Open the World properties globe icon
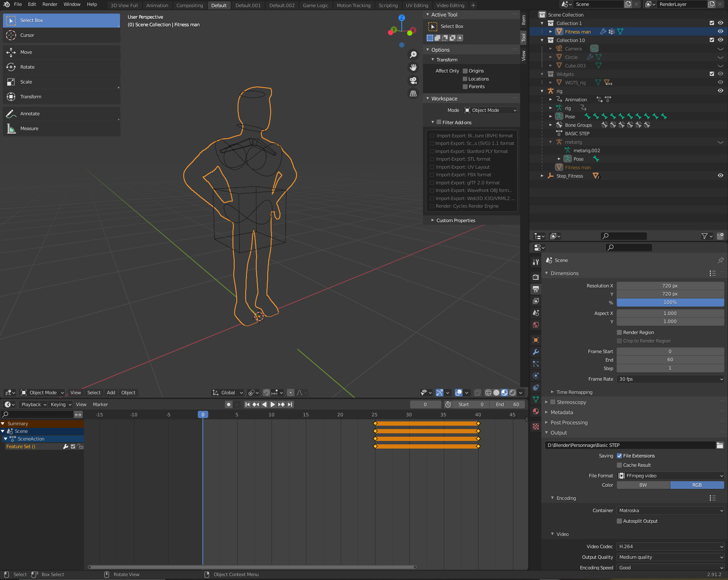The height and width of the screenshot is (580, 728). click(x=536, y=325)
